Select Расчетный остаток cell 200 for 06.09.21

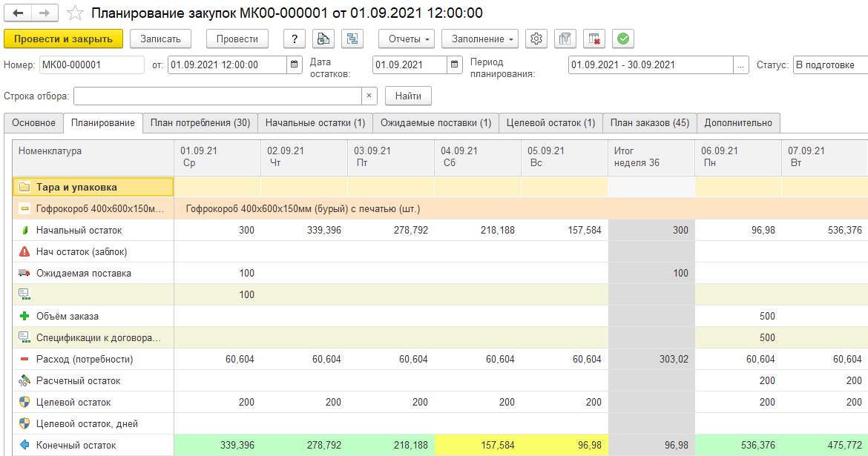(x=738, y=380)
